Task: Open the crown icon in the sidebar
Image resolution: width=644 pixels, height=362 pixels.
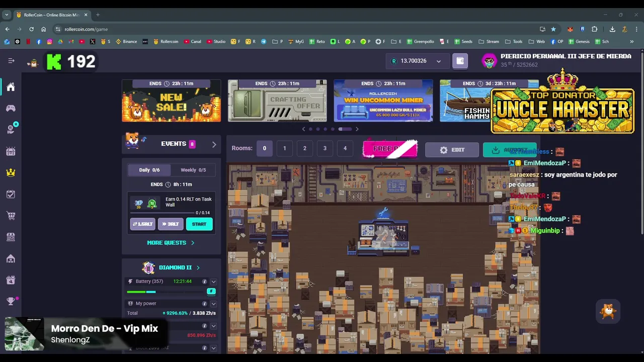Action: point(11,172)
